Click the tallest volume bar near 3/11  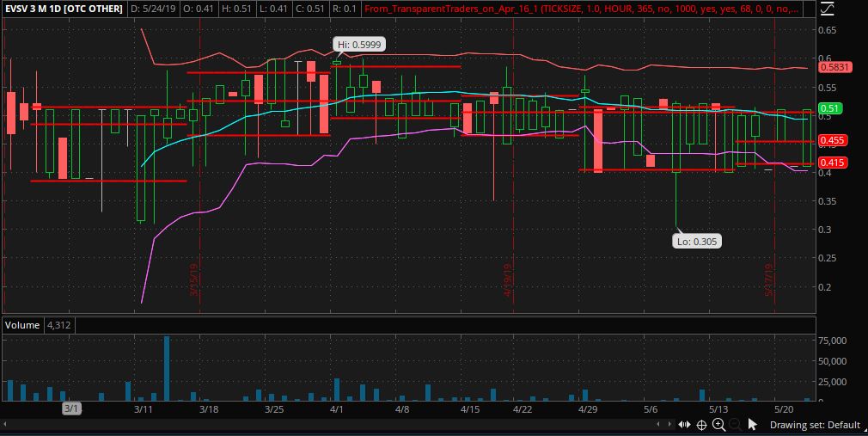[x=167, y=368]
